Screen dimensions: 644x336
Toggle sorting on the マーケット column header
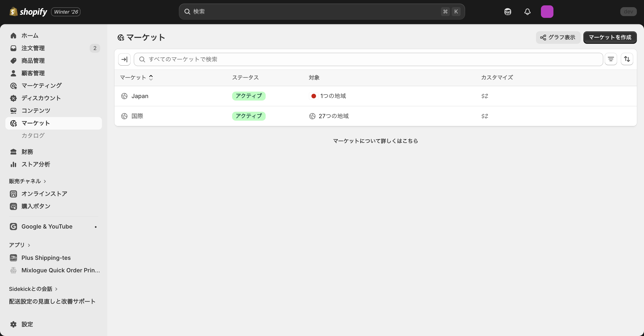click(x=136, y=78)
